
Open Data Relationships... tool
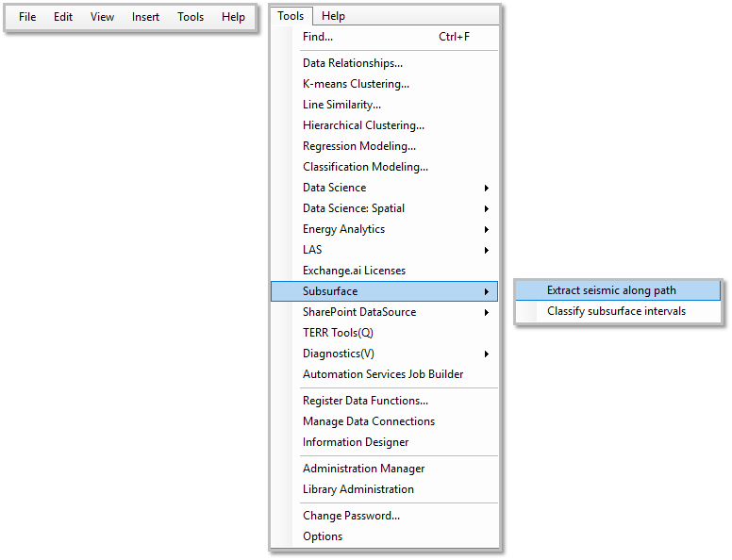pyautogui.click(x=385, y=63)
